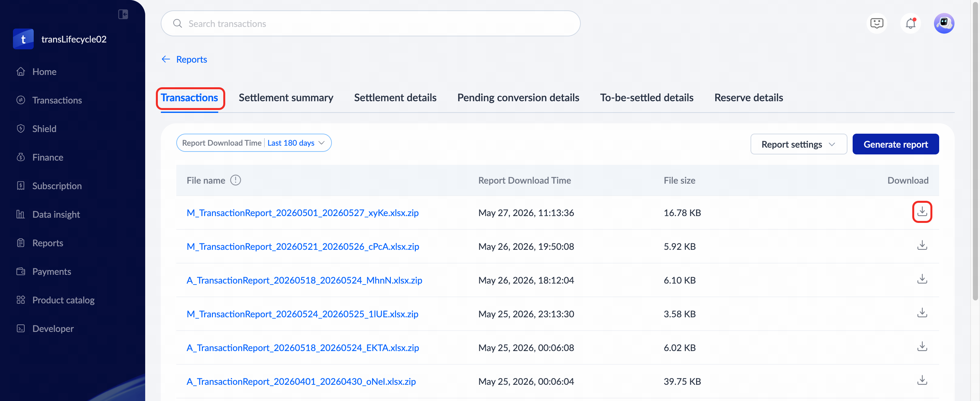Open M_TransactionReport_20260501_20260527_xyKe.xlsx.zip file link
The image size is (980, 401).
[302, 213]
